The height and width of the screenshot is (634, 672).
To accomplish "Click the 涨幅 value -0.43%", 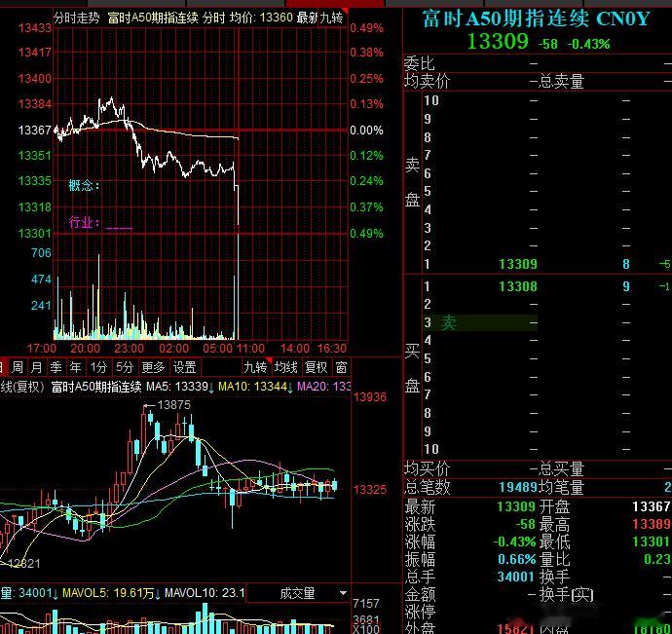I will [515, 541].
